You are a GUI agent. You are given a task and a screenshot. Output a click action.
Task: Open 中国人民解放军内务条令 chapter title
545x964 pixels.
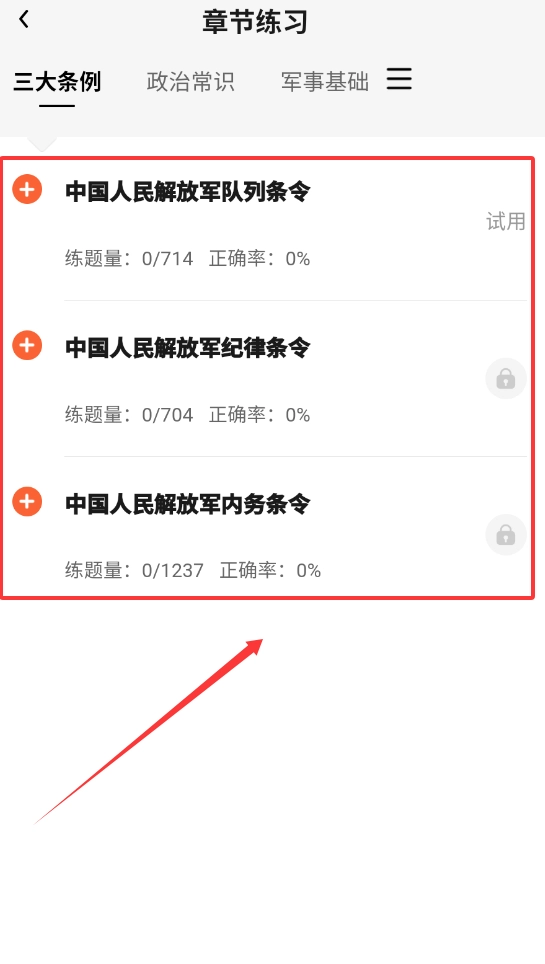[188, 504]
